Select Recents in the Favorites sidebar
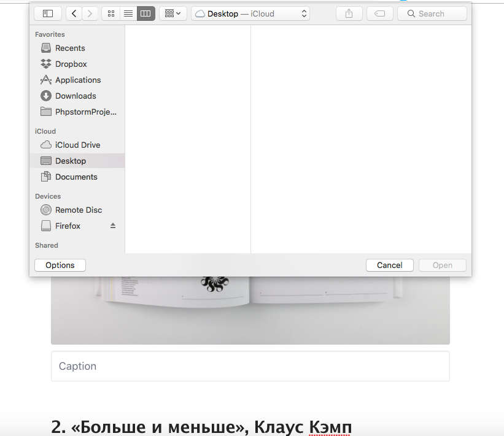 (x=69, y=48)
